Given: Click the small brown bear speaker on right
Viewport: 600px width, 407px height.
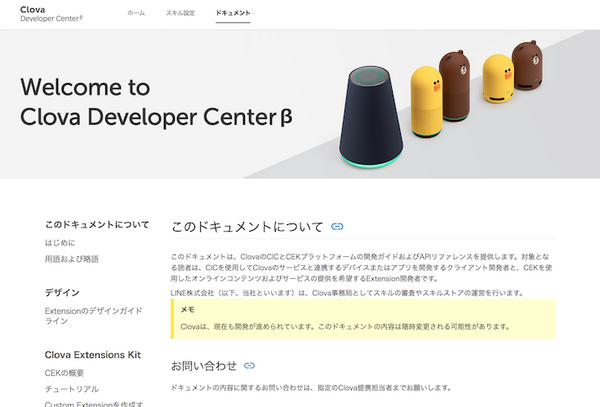Looking at the screenshot, I should click(527, 68).
